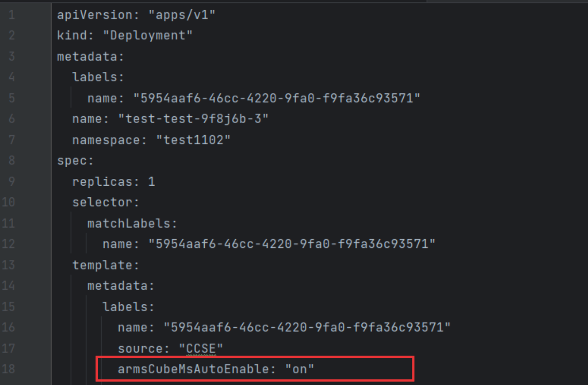The width and height of the screenshot is (588, 385).
Task: Click line number 18 in the gutter
Action: click(x=8, y=369)
